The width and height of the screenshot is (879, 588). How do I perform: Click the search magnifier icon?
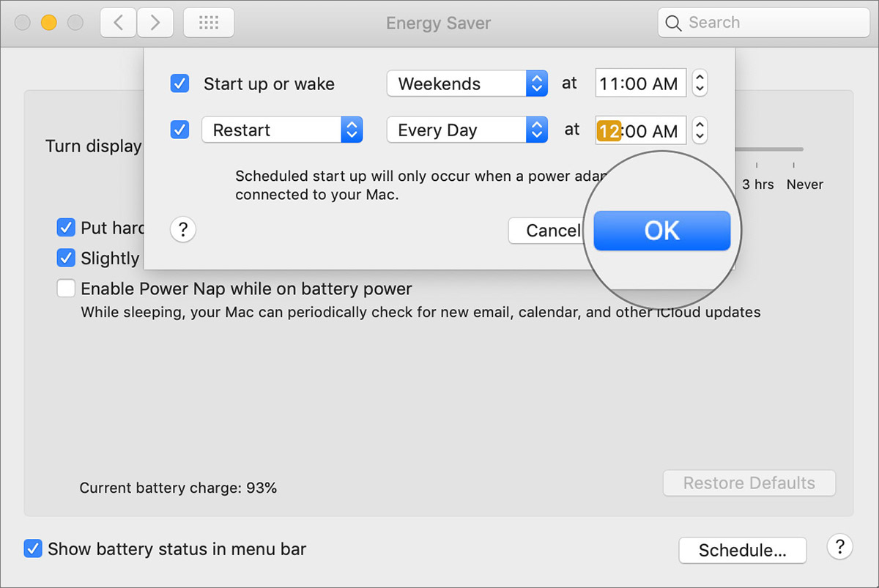(x=673, y=23)
